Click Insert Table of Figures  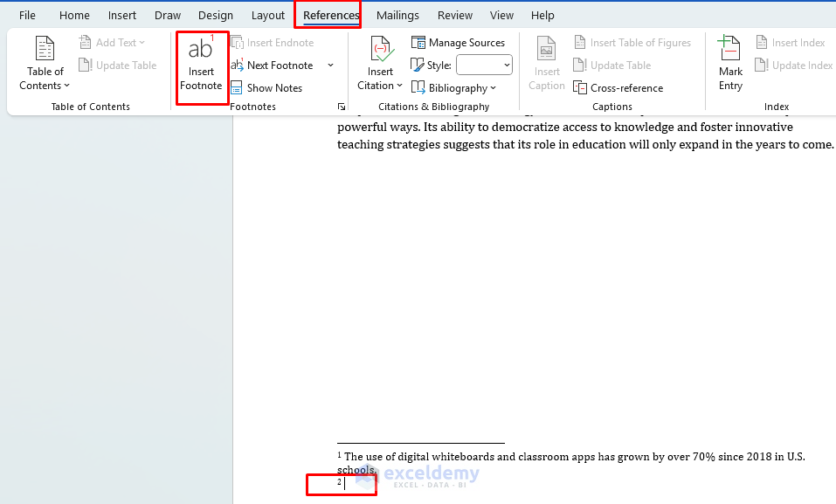click(632, 42)
